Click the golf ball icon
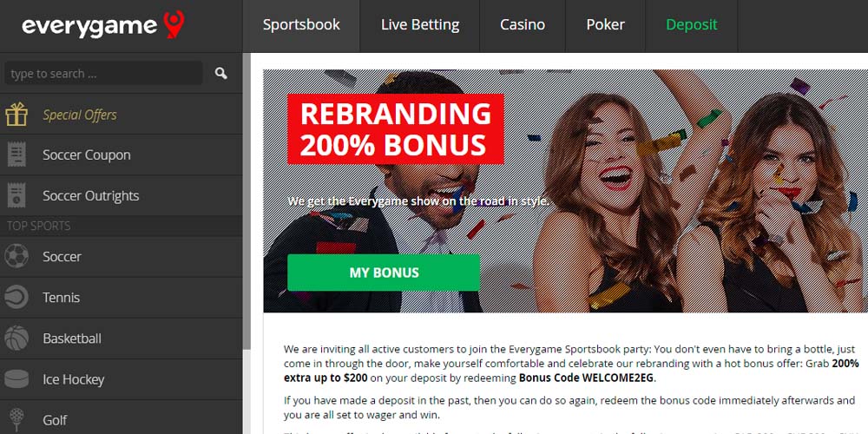 point(16,419)
